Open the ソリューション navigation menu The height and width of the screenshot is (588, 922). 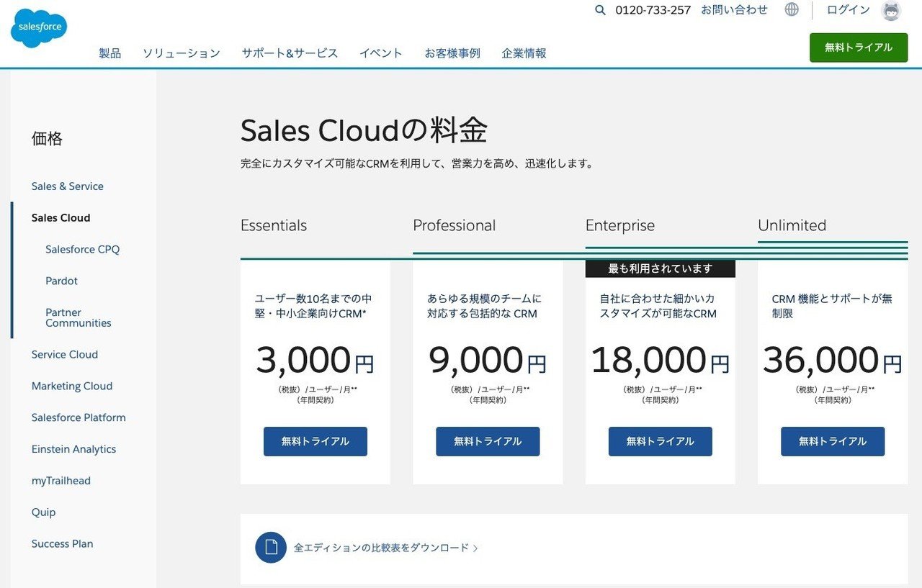point(182,53)
